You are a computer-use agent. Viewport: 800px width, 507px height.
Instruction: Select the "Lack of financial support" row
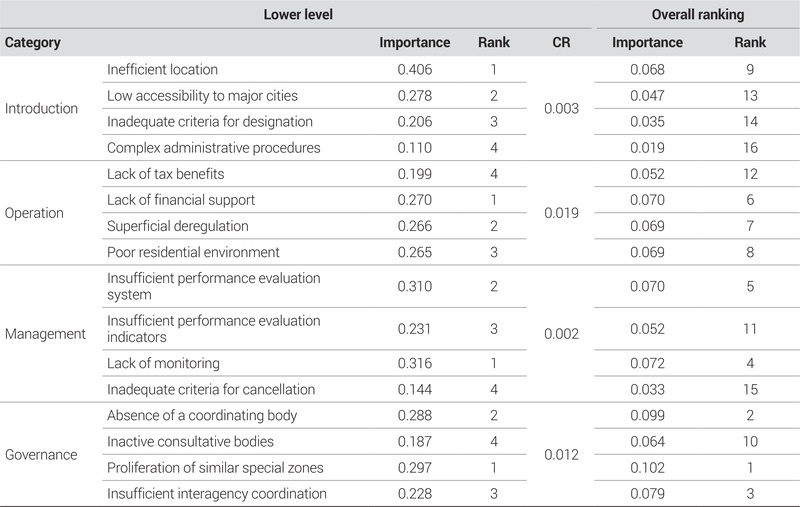click(x=180, y=200)
